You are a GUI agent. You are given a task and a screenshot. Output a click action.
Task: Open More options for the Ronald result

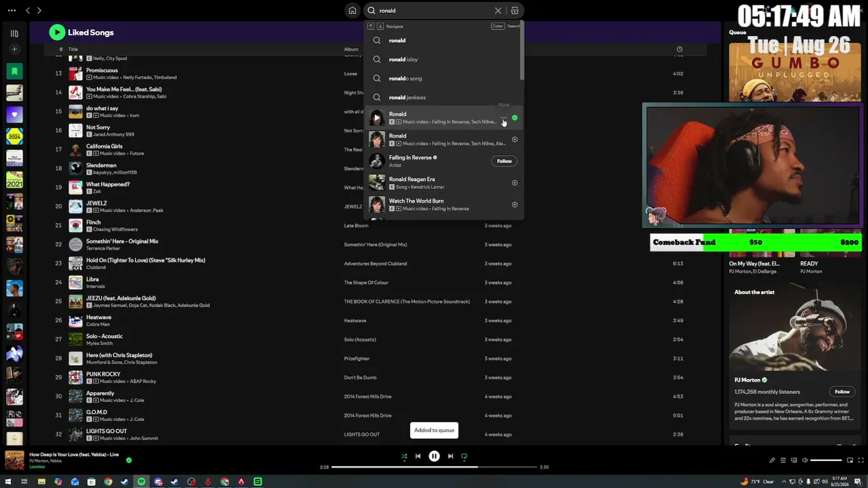(x=504, y=118)
